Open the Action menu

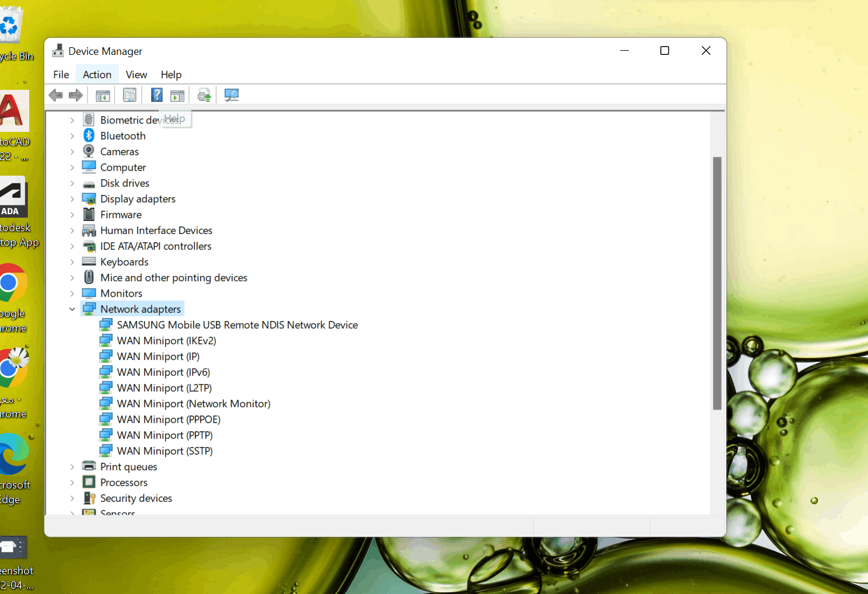pyautogui.click(x=97, y=74)
